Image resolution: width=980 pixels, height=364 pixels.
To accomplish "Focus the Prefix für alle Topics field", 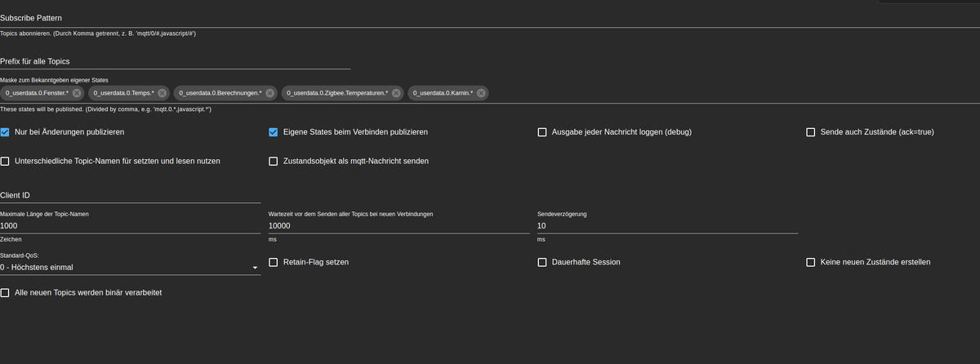I will pos(175,60).
